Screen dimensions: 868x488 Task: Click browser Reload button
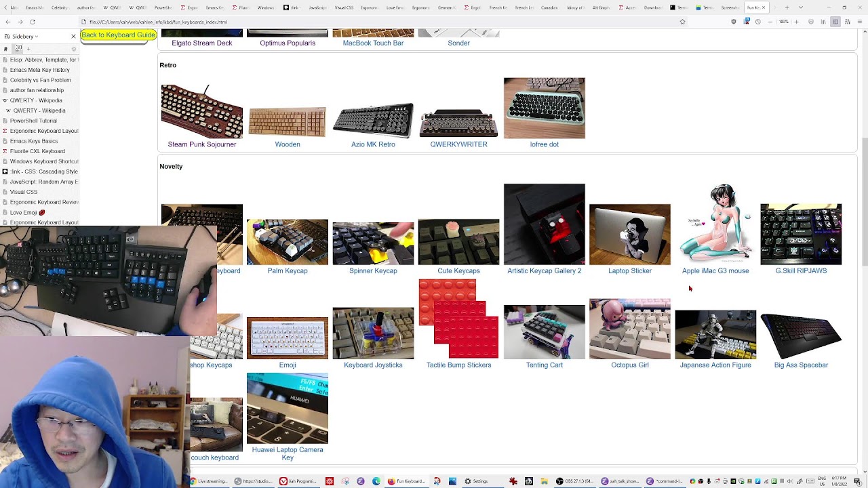coord(32,22)
